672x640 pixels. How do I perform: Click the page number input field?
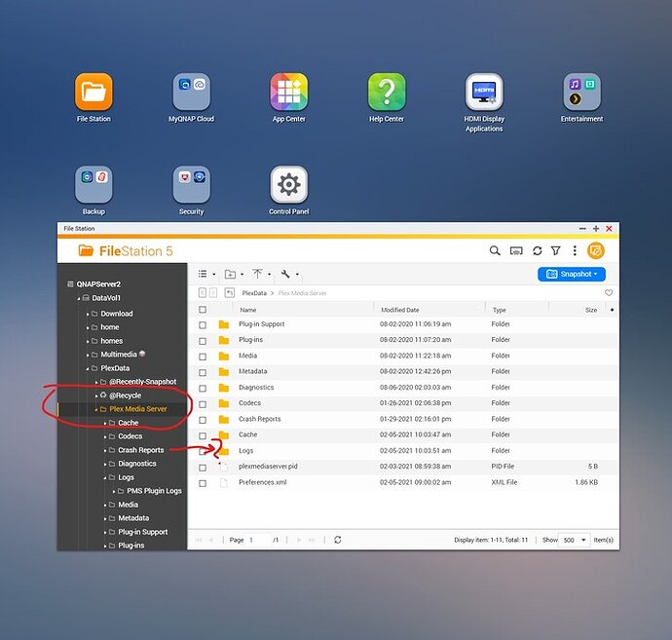pos(258,540)
